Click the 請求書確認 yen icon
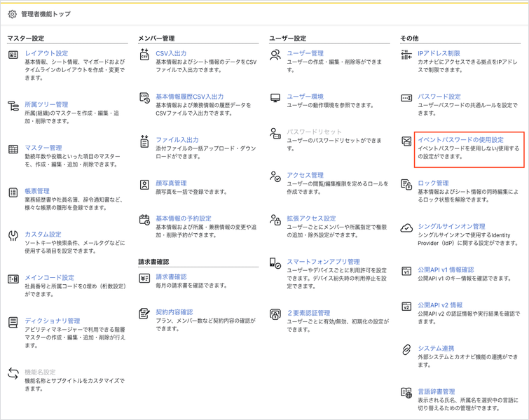Viewport: 529px width, 420px height. (144, 278)
